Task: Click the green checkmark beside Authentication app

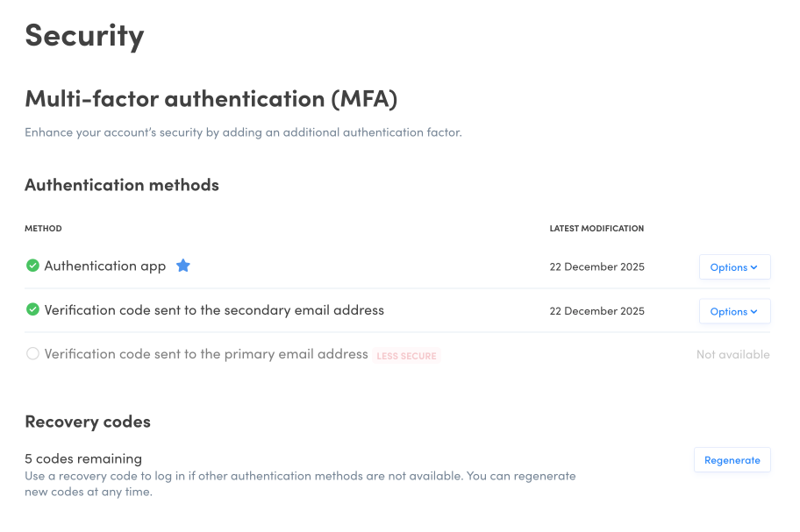Action: pos(32,266)
